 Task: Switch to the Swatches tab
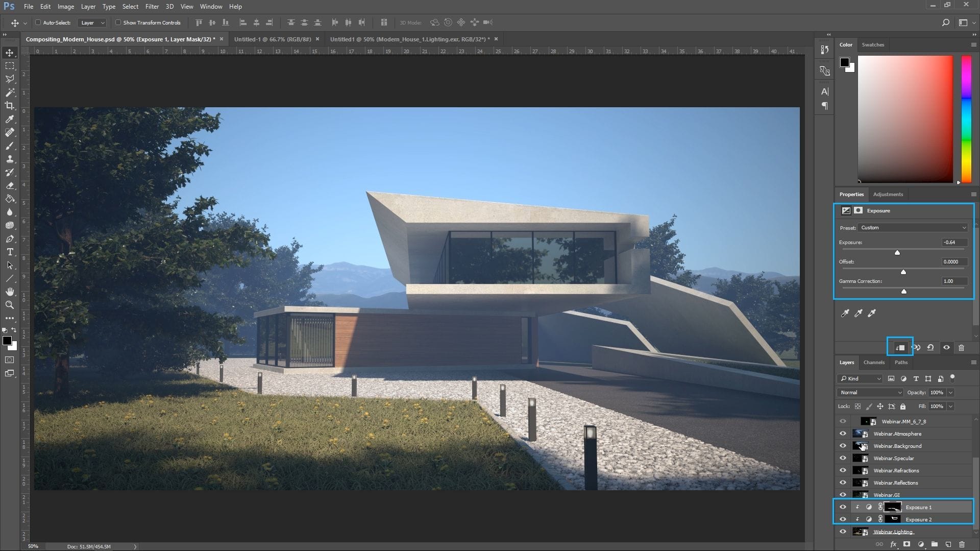coord(873,45)
